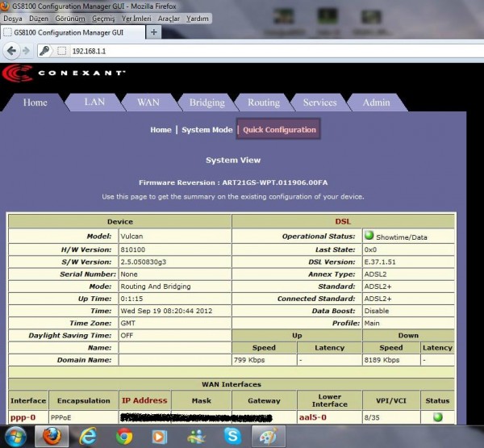Click the Conexant logo

coord(63,73)
